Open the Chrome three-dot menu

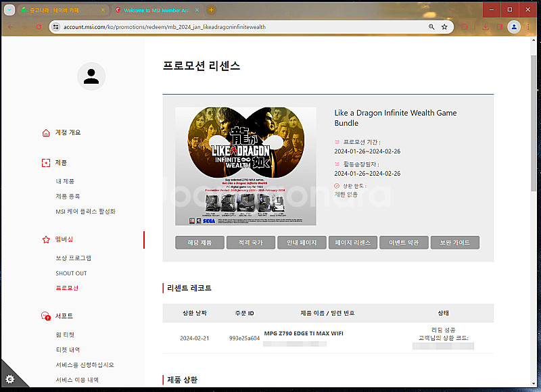[528, 27]
